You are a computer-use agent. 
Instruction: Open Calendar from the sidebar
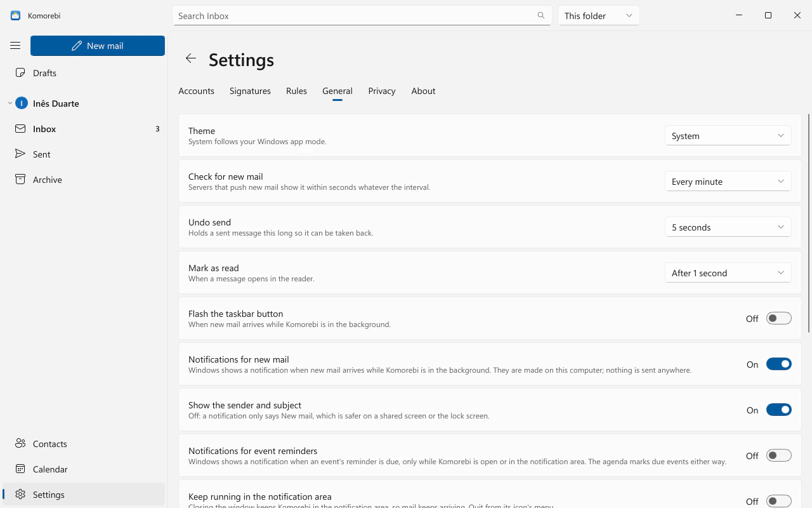84,469
